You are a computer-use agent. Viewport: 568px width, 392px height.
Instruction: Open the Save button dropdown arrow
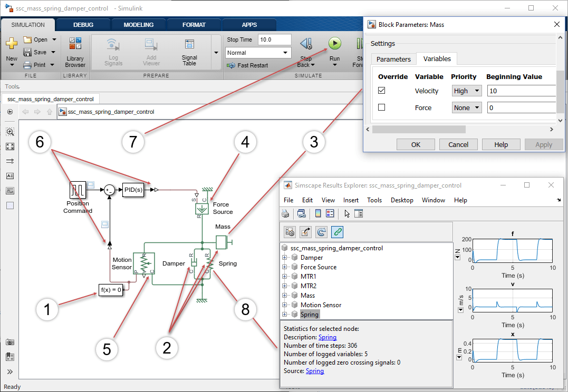[x=53, y=53]
